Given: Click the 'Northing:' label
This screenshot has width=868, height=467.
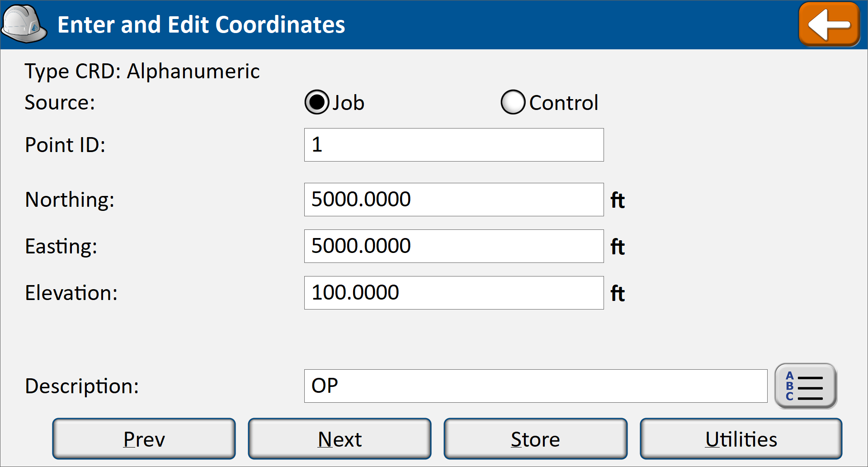Looking at the screenshot, I should coord(70,200).
